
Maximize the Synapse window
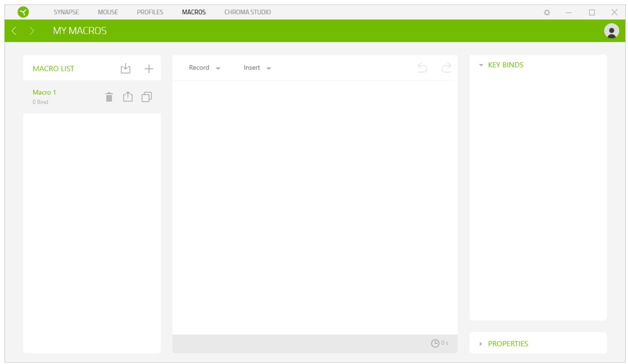coord(591,12)
